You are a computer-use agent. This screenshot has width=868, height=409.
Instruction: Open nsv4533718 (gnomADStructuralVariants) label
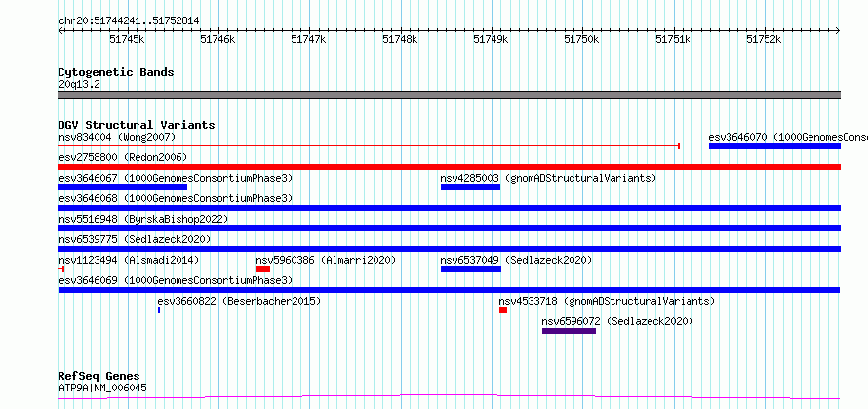tap(607, 301)
